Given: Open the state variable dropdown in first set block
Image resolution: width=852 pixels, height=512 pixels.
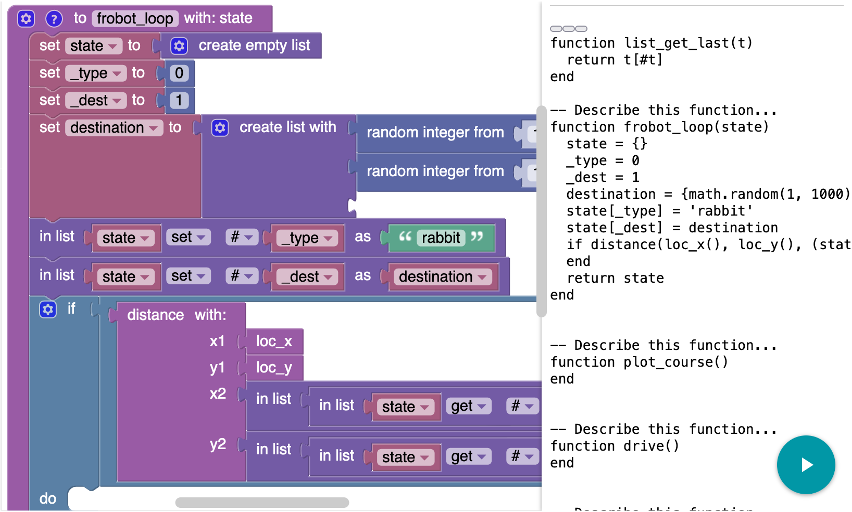Looking at the screenshot, I should (x=94, y=46).
